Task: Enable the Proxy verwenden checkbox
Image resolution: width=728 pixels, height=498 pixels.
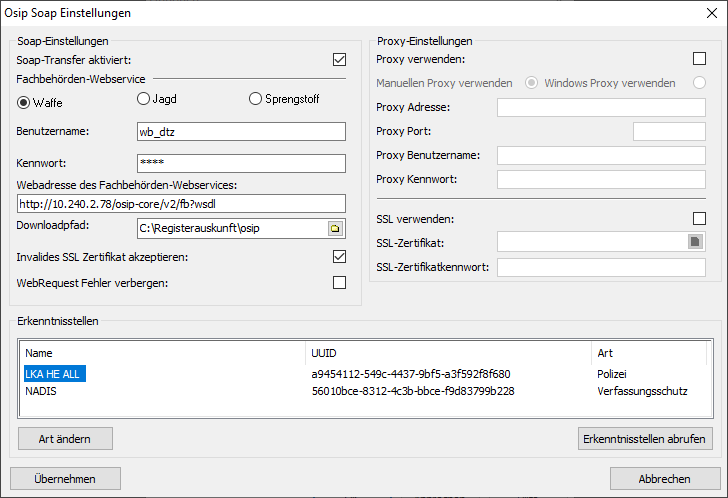Action: [699, 60]
